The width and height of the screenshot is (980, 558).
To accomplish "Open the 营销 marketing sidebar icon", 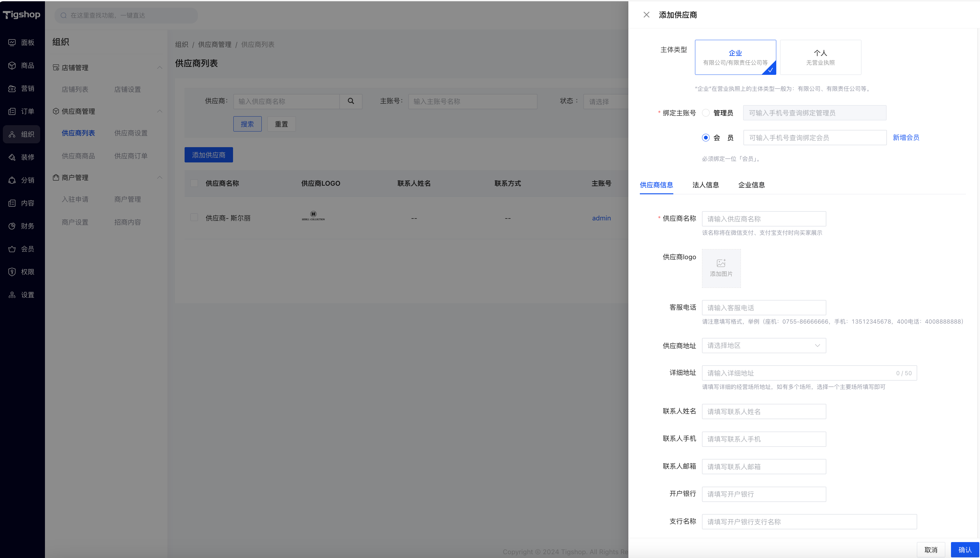I will 12,89.
